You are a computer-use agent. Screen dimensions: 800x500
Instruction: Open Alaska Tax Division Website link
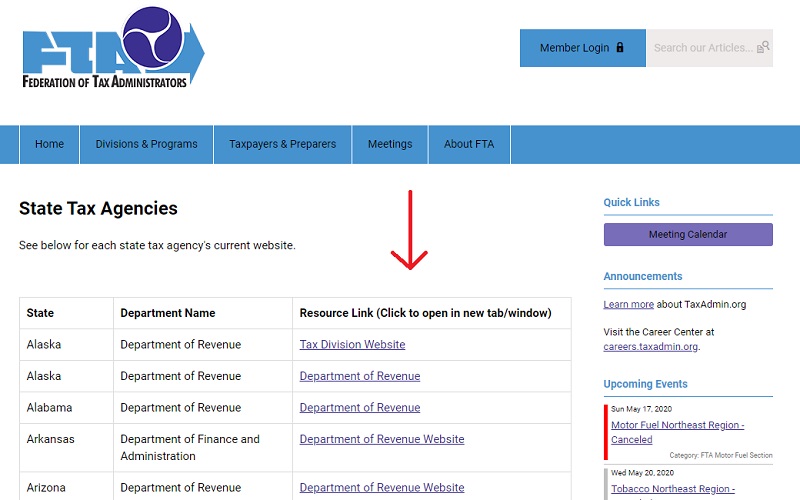pos(352,344)
